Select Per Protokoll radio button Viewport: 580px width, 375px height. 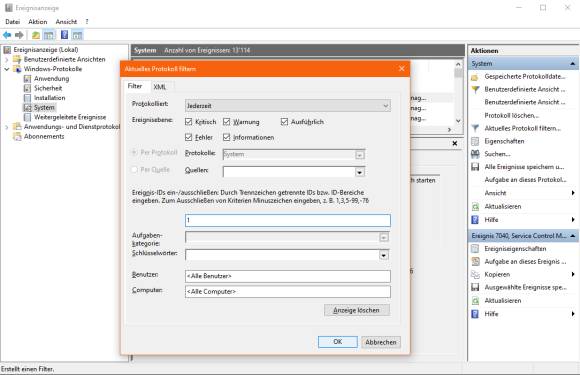pyautogui.click(x=135, y=152)
